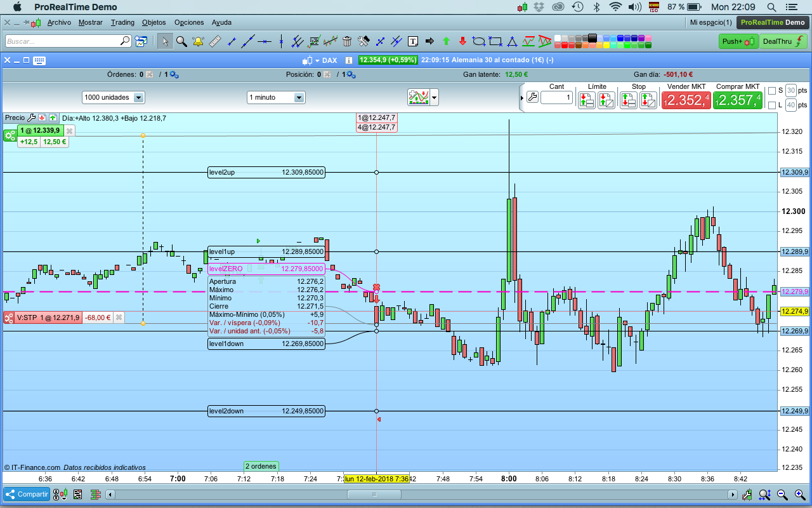Pick the black color swatch
The image size is (812, 508).
click(x=593, y=37)
